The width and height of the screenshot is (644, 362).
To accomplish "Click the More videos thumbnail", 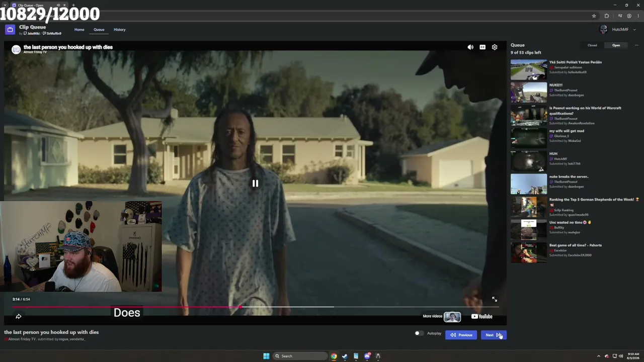I will 452,317.
